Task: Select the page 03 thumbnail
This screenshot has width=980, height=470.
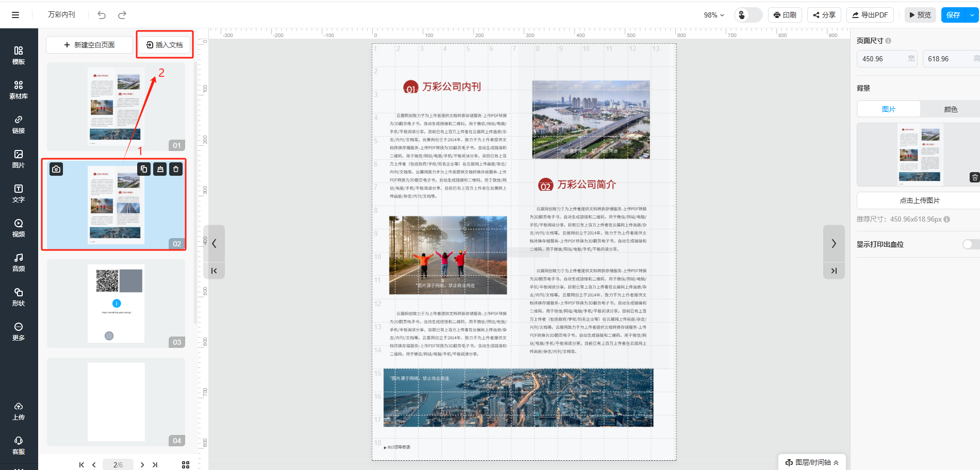Action: 116,304
